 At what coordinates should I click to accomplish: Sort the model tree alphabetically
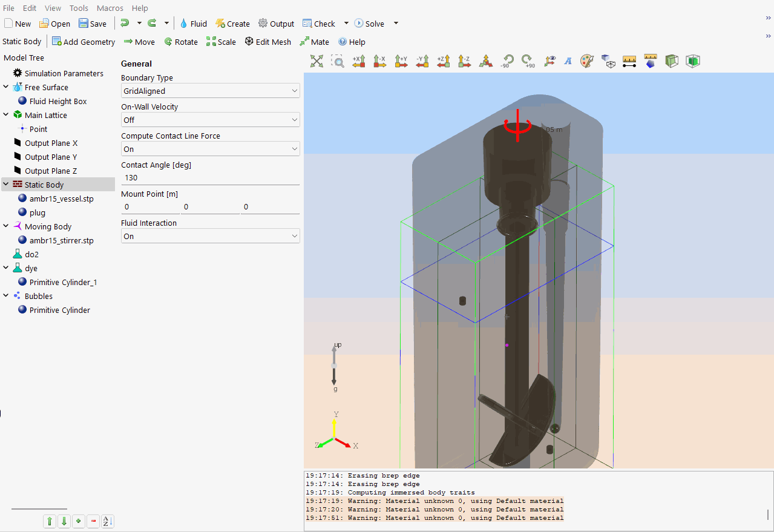[x=108, y=521]
